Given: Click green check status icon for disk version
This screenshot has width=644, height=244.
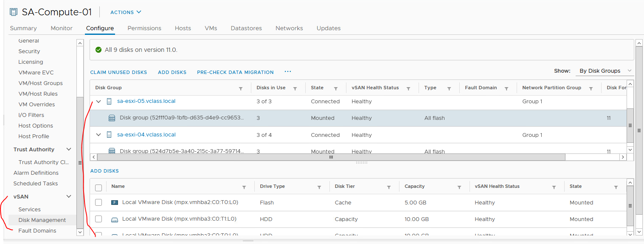Looking at the screenshot, I should pyautogui.click(x=98, y=50).
